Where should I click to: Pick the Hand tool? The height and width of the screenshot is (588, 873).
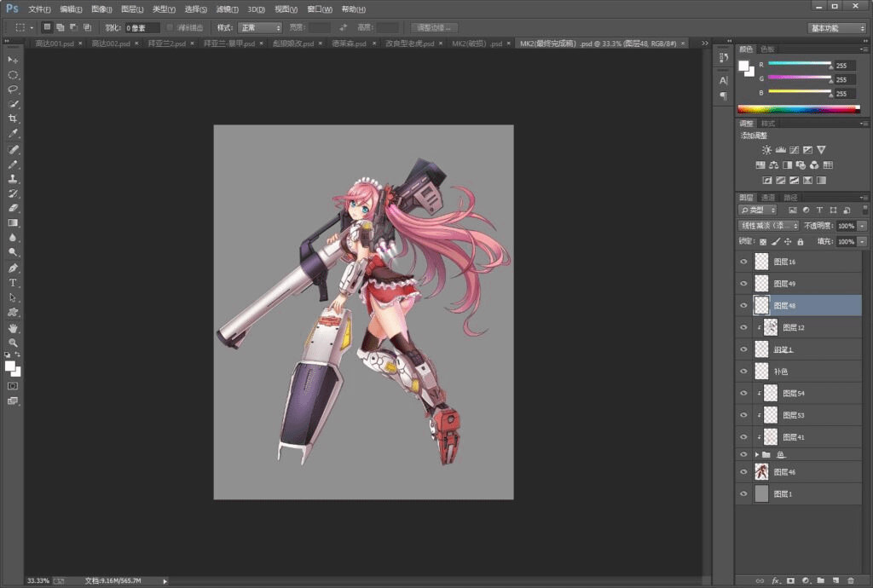pyautogui.click(x=13, y=328)
